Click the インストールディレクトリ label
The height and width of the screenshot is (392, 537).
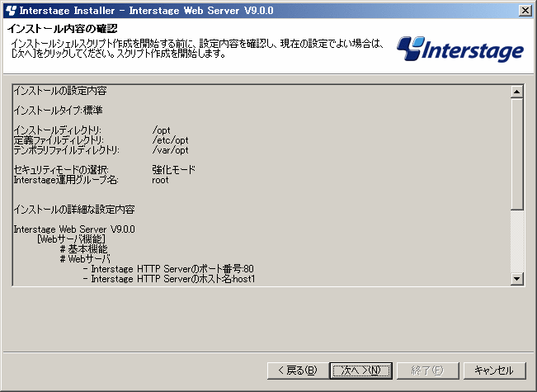(x=57, y=130)
